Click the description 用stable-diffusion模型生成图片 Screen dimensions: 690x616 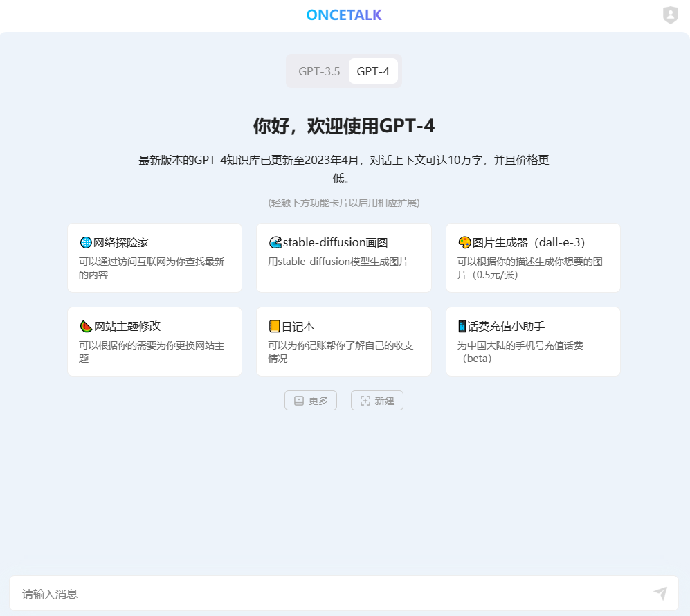tap(338, 262)
